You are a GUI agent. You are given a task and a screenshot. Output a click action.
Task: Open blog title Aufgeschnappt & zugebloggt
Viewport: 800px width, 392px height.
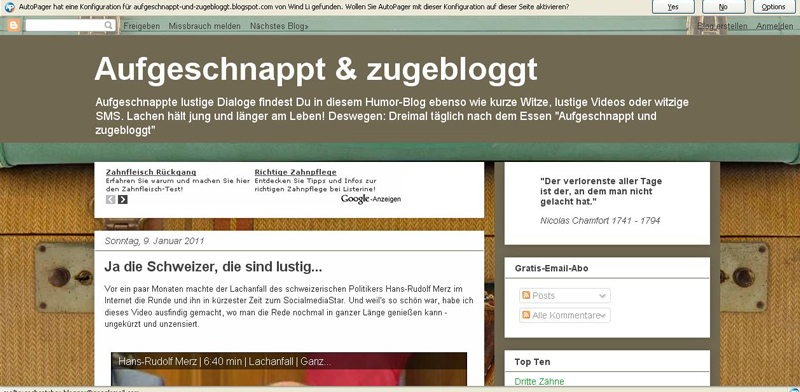[316, 68]
